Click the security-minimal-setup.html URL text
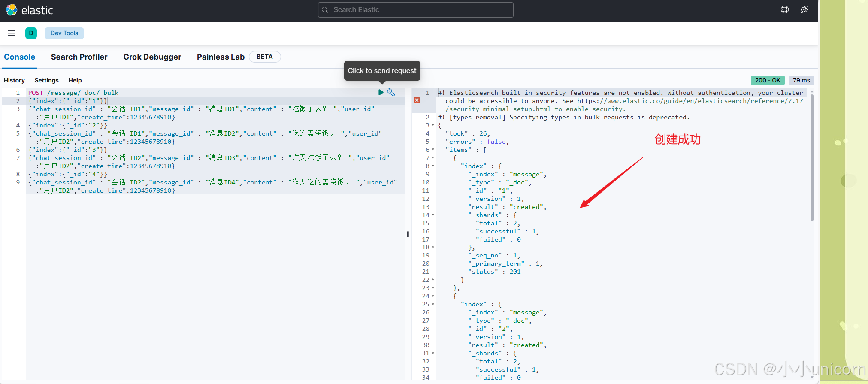The image size is (868, 384). point(498,109)
